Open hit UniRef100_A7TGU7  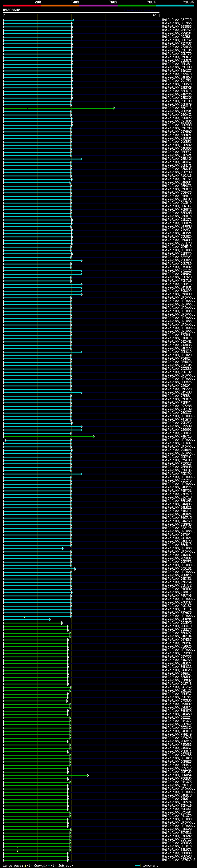(177, 443)
